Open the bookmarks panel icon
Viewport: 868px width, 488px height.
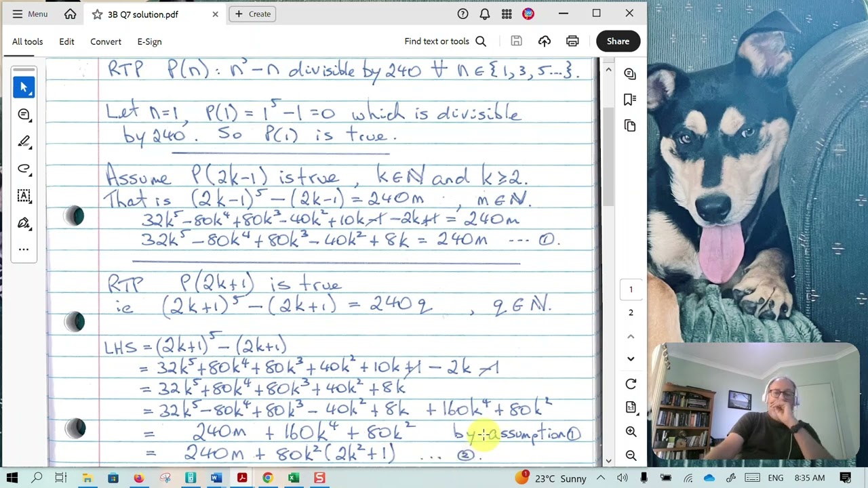click(630, 100)
